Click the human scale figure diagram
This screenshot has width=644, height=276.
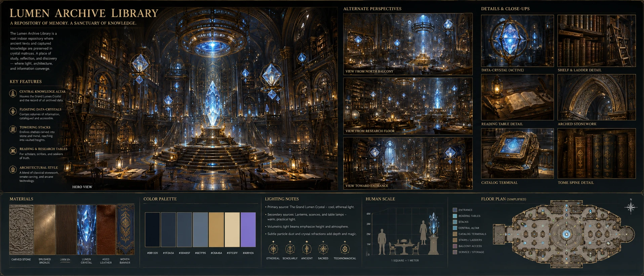[405, 233]
